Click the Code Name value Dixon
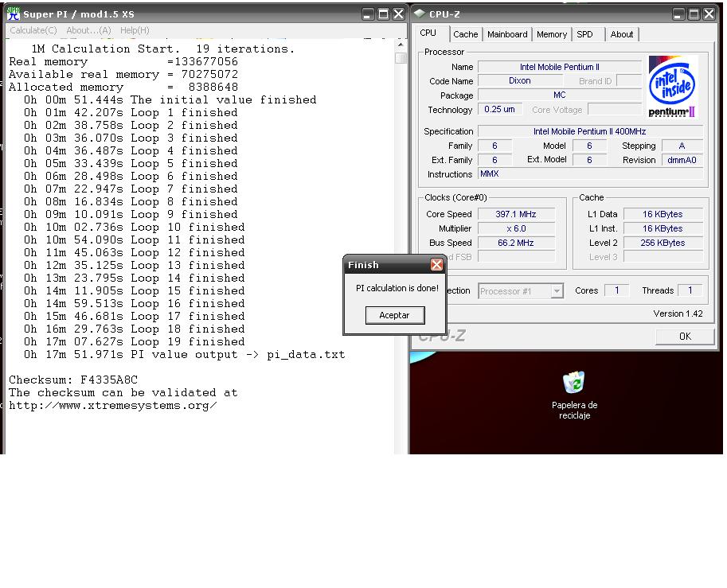The height and width of the screenshot is (588, 727). point(520,80)
